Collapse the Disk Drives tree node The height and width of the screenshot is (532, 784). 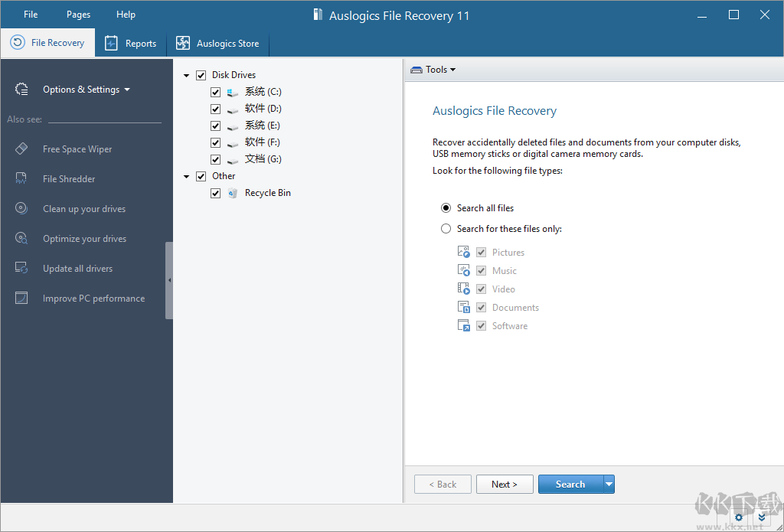[187, 76]
